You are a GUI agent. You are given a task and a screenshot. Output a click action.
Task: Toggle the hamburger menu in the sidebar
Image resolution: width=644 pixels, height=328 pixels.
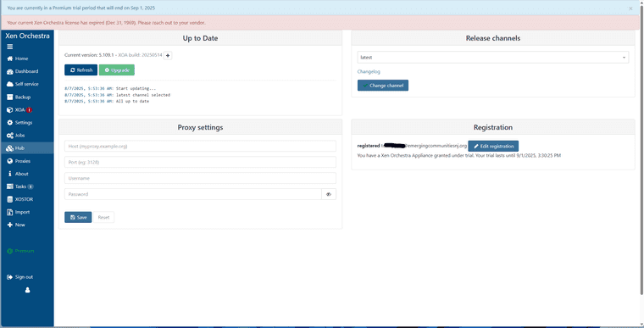[x=10, y=47]
